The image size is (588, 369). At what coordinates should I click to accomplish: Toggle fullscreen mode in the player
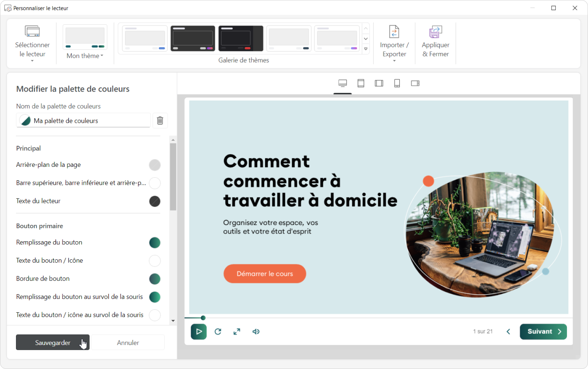click(x=237, y=332)
